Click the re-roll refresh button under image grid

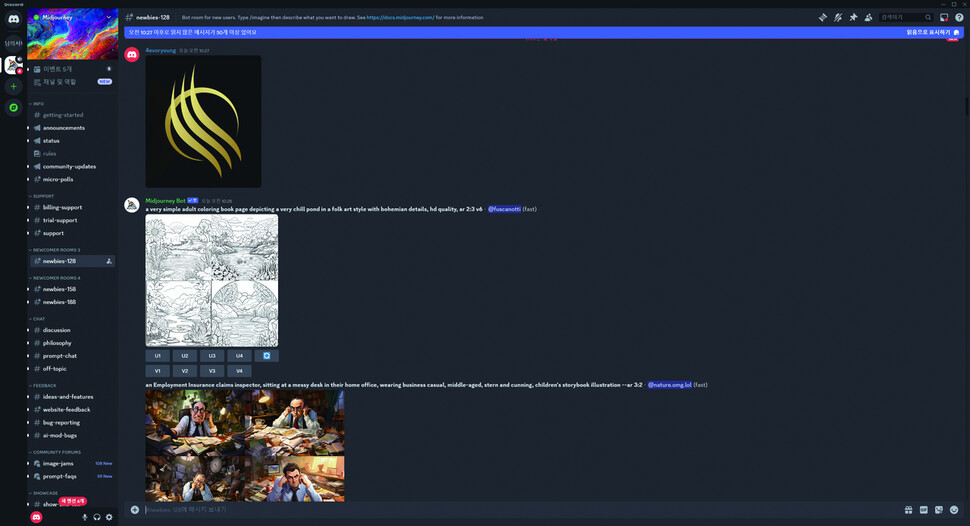pyautogui.click(x=266, y=355)
